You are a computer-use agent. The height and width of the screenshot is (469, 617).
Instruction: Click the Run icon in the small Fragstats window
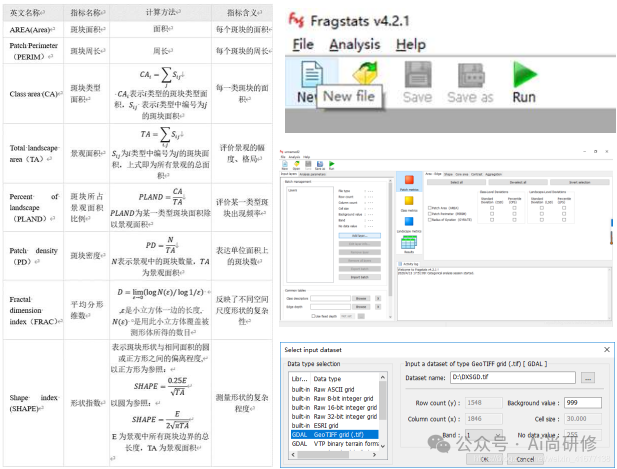pyautogui.click(x=332, y=164)
